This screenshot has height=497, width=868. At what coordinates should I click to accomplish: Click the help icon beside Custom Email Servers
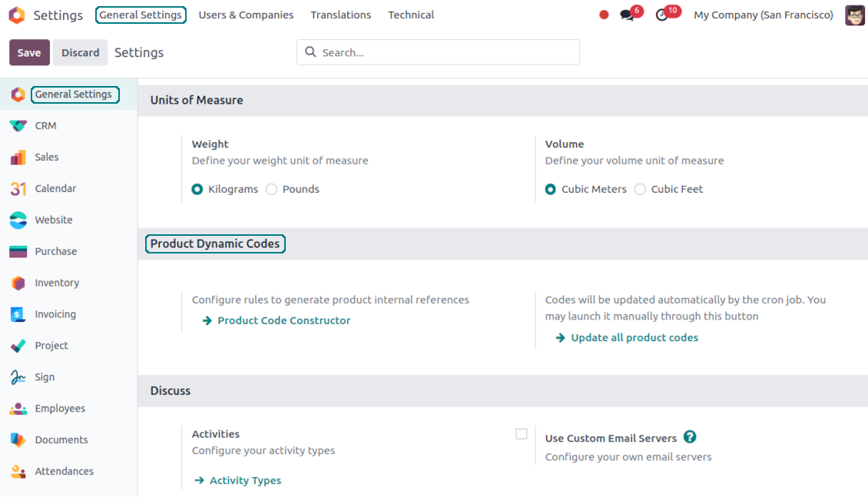690,437
